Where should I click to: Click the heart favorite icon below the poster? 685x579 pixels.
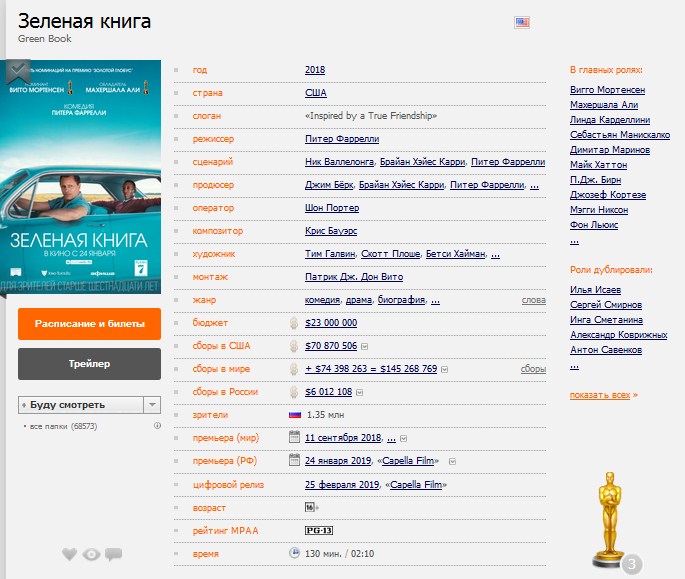tap(69, 555)
